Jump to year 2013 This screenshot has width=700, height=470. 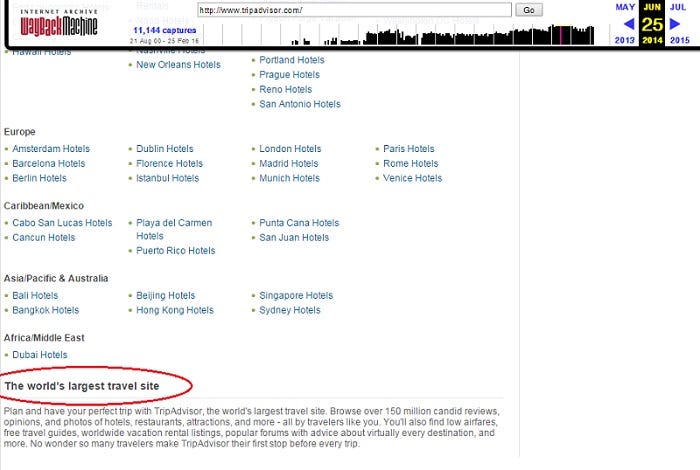pos(625,40)
